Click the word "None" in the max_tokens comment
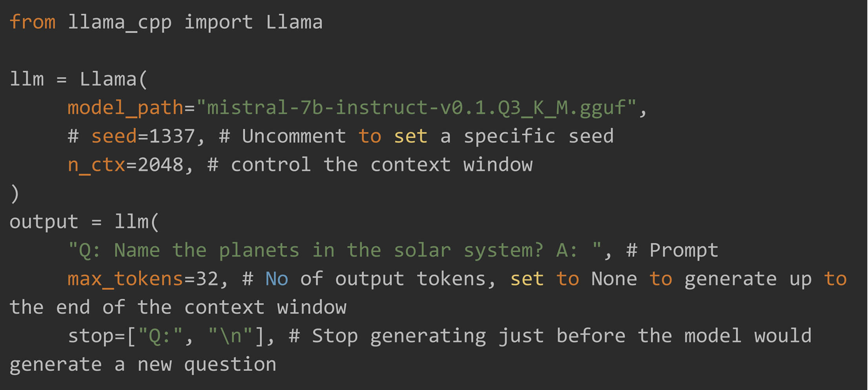Screen dimensions: 868x390 point(614,279)
